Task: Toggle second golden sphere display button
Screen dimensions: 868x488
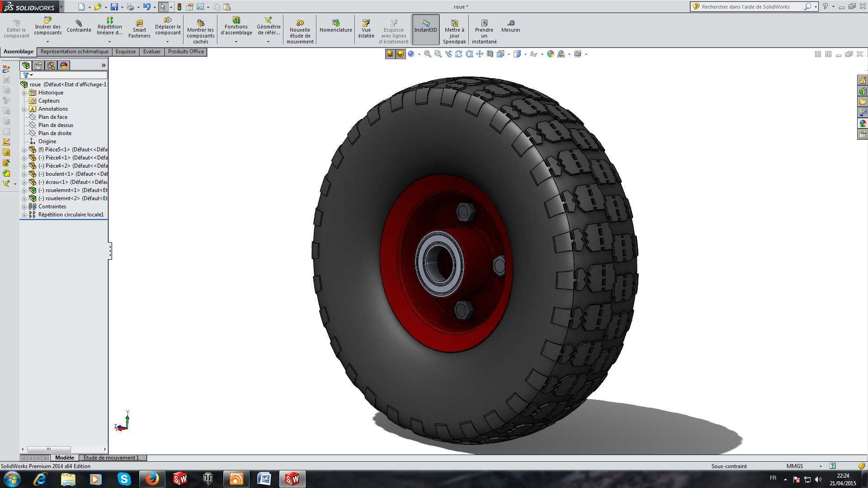Action: click(401, 54)
